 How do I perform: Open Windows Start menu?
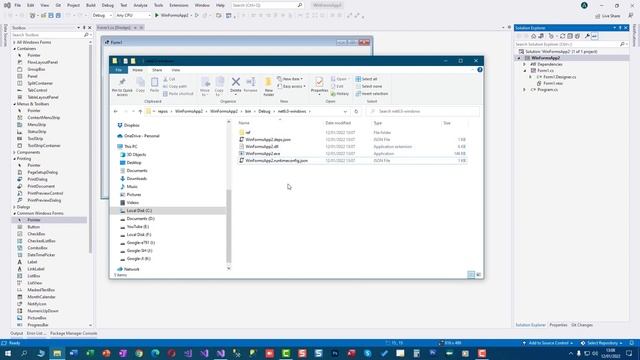[x=7, y=353]
